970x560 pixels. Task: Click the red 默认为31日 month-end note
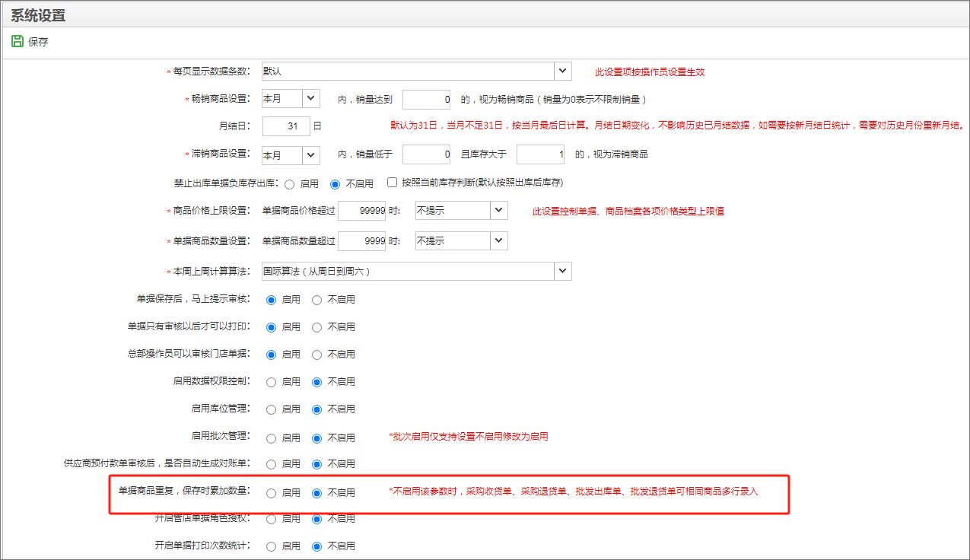click(677, 125)
